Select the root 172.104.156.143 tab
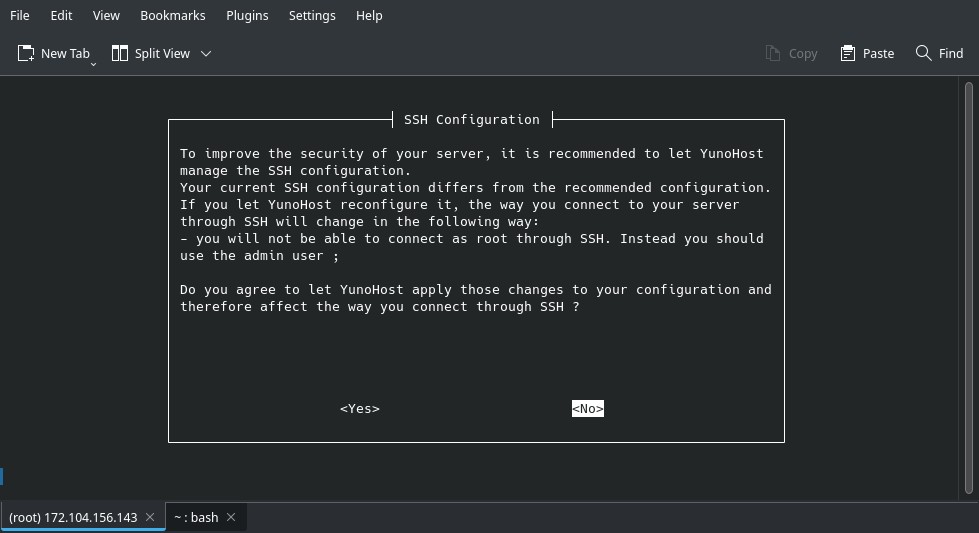This screenshot has width=979, height=533. tap(73, 517)
